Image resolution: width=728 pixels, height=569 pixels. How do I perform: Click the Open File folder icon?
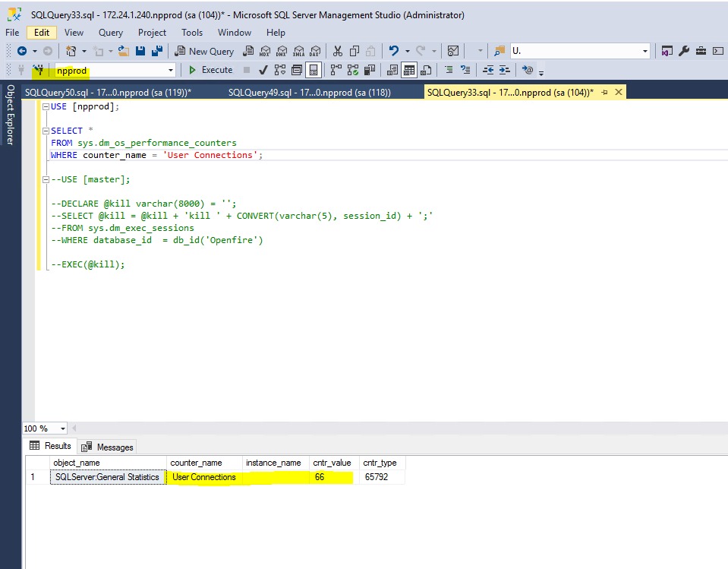(124, 51)
